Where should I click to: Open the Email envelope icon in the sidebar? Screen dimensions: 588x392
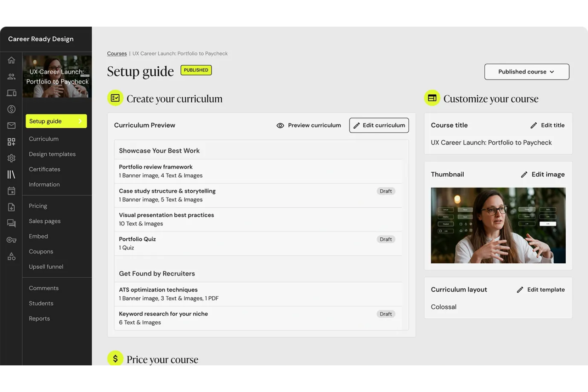pyautogui.click(x=11, y=126)
